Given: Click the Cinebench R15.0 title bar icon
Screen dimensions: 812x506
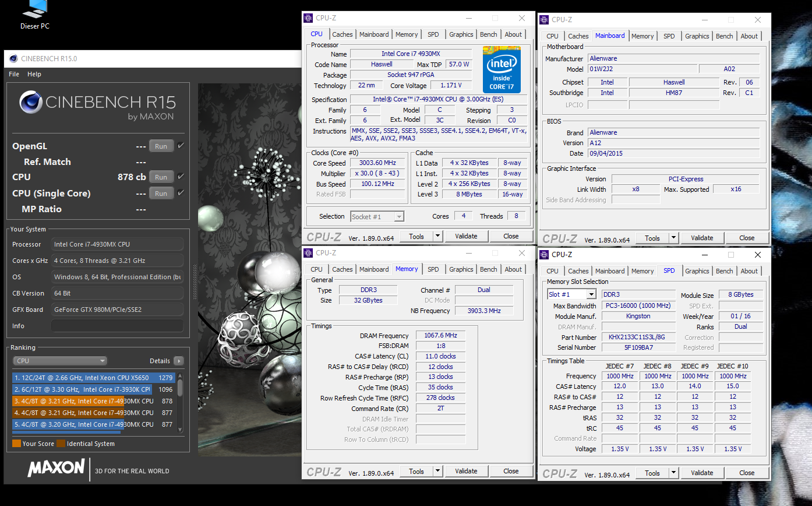Looking at the screenshot, I should point(13,58).
